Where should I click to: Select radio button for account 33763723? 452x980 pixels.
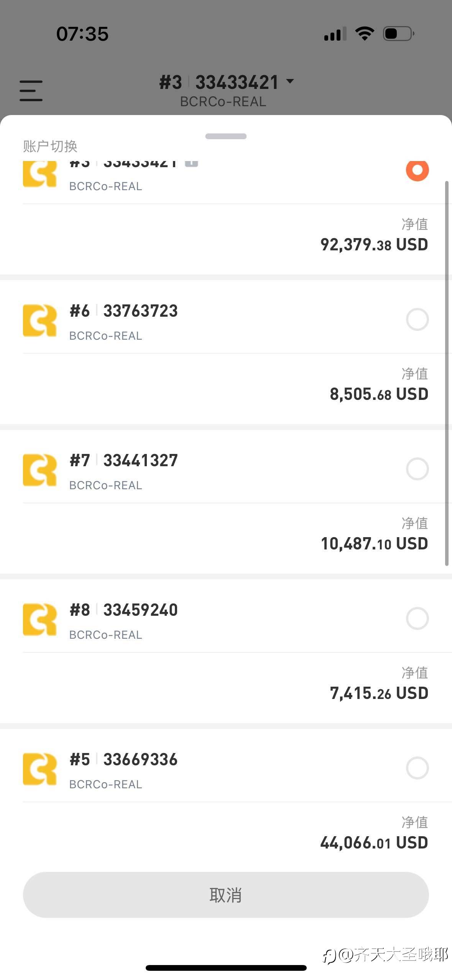click(x=417, y=319)
